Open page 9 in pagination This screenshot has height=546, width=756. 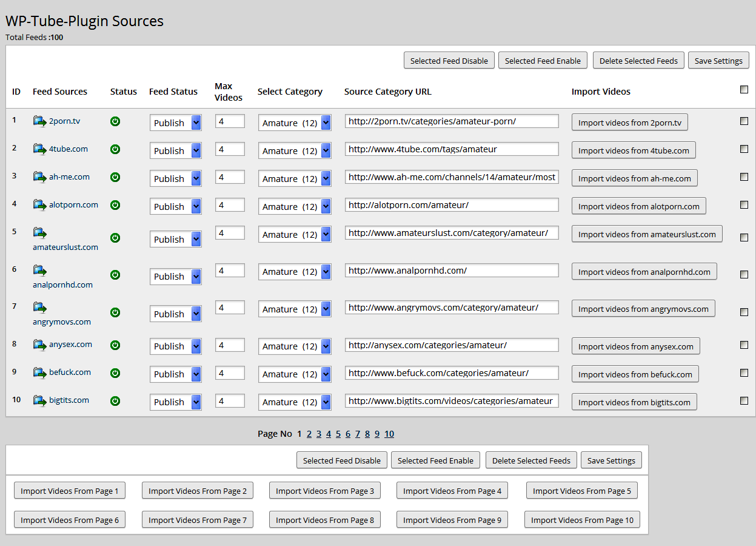click(377, 434)
